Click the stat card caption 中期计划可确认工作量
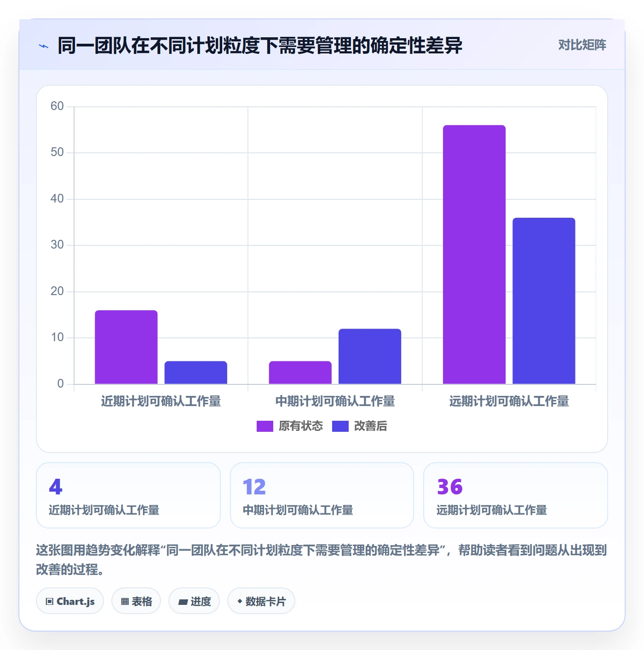The width and height of the screenshot is (644, 650). (x=298, y=510)
